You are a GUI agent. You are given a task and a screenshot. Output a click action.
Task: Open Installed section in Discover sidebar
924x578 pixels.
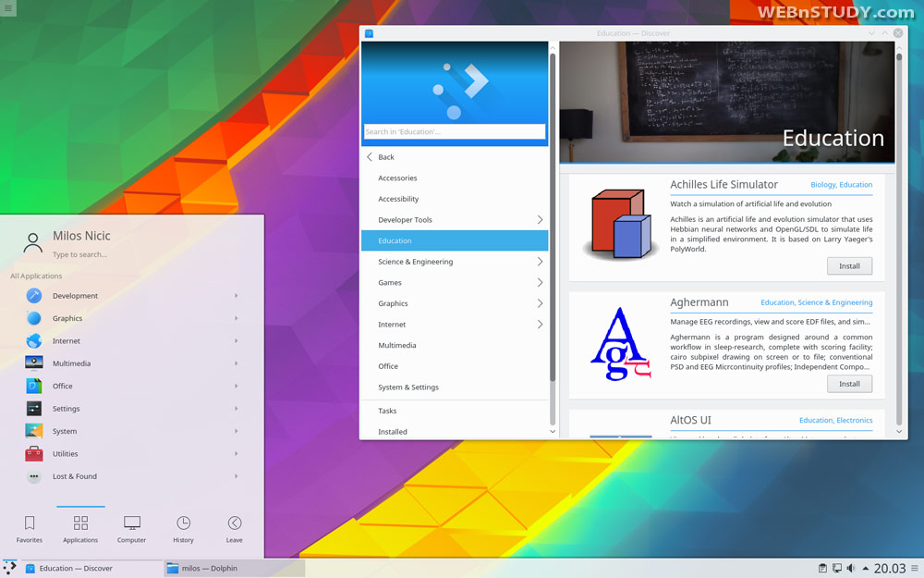[455, 432]
